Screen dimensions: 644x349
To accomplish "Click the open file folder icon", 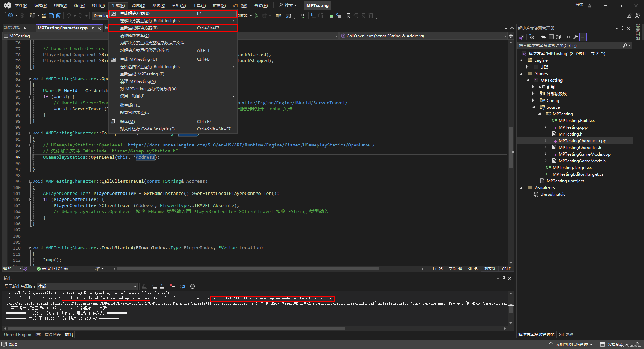I will [44, 16].
